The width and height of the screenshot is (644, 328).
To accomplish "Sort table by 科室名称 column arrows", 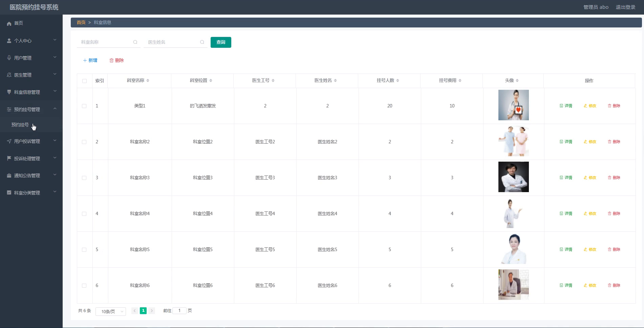I will click(x=148, y=81).
